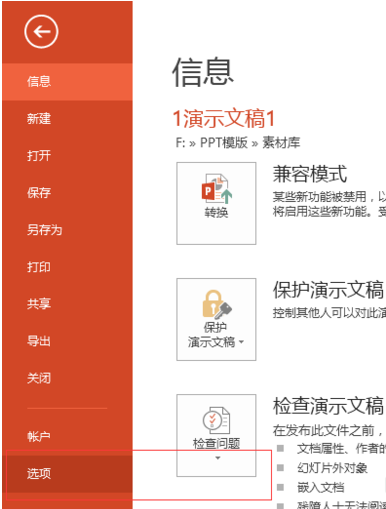Screen dimensions: 386x509
Task: Click the back arrow circle icon
Action: [41, 32]
